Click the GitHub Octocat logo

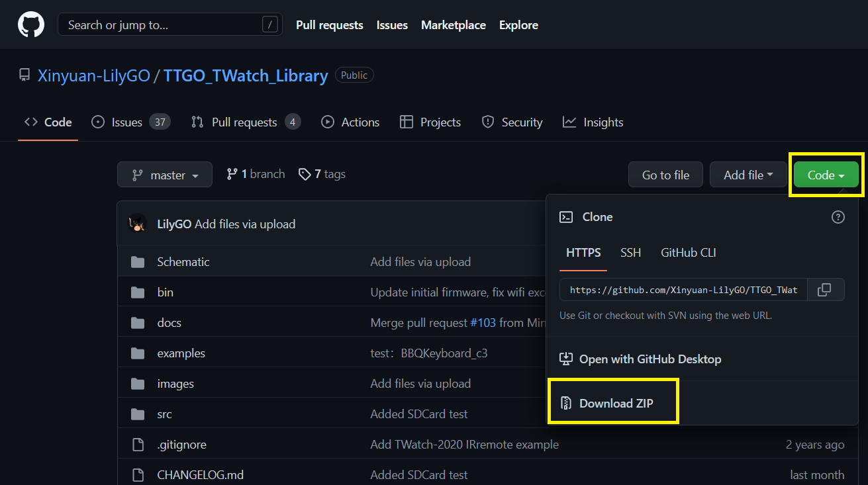pyautogui.click(x=30, y=24)
